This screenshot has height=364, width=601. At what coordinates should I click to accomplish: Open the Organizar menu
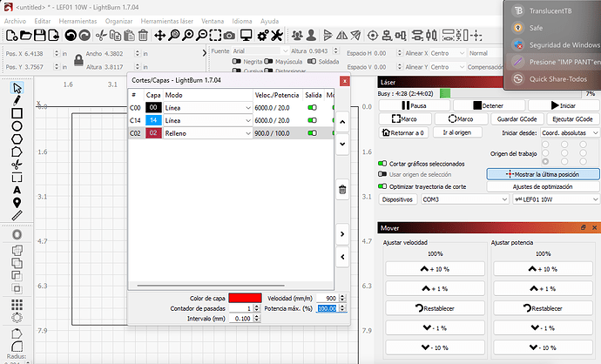pyautogui.click(x=118, y=21)
